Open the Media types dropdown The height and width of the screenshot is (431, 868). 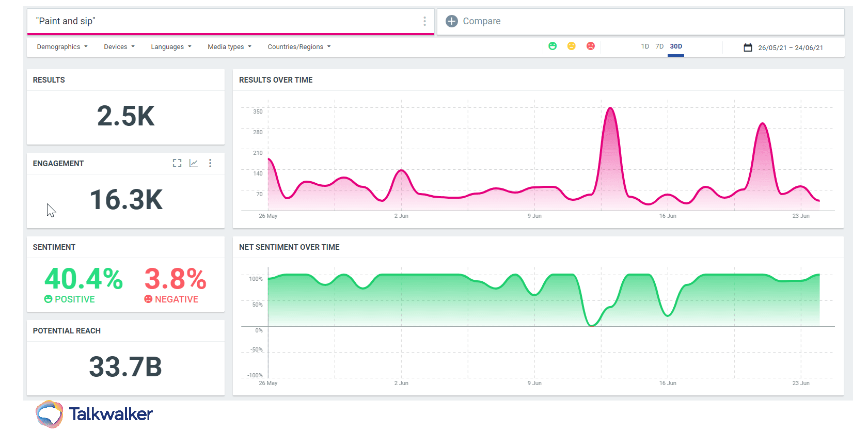tap(229, 47)
